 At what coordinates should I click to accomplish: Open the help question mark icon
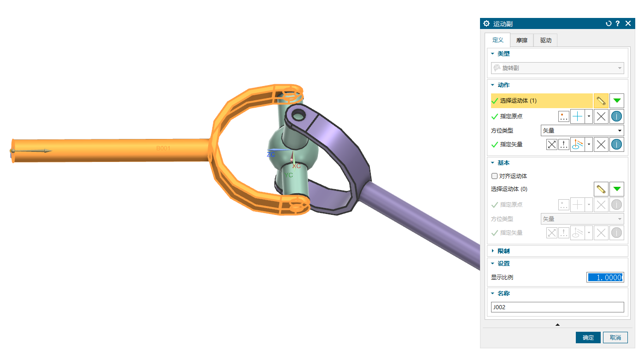coord(618,23)
